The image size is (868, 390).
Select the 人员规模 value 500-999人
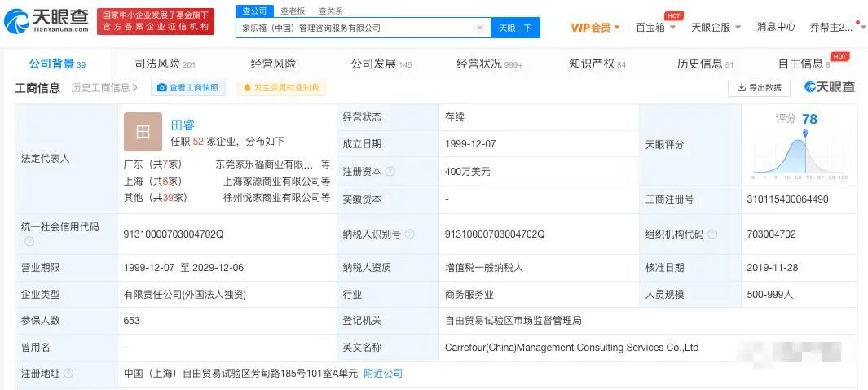coord(770,294)
